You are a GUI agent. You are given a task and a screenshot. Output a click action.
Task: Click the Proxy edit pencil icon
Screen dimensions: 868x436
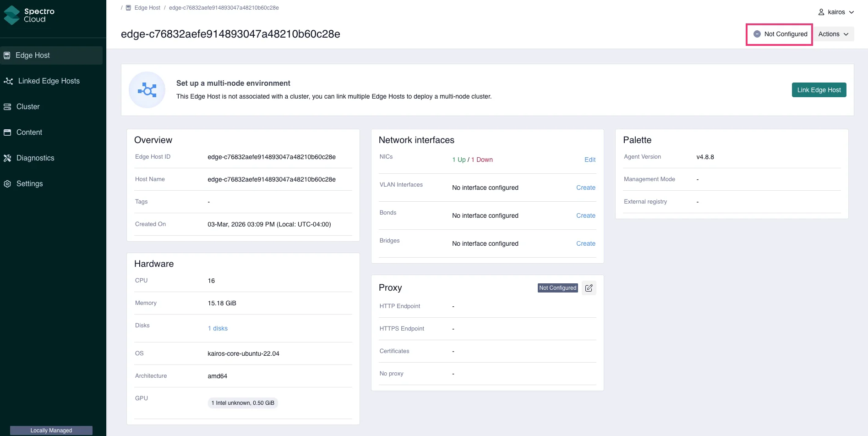pyautogui.click(x=589, y=287)
